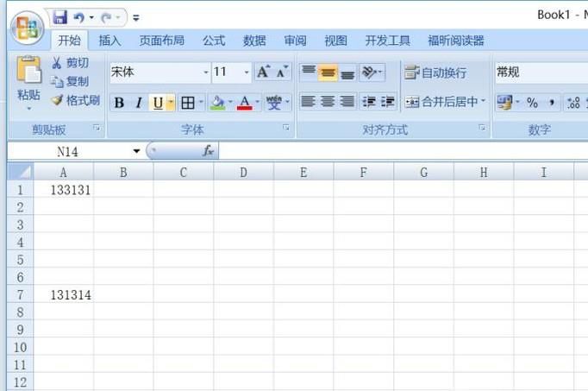The width and height of the screenshot is (588, 391).
Task: Select cell containing 133131
Action: [x=64, y=190]
